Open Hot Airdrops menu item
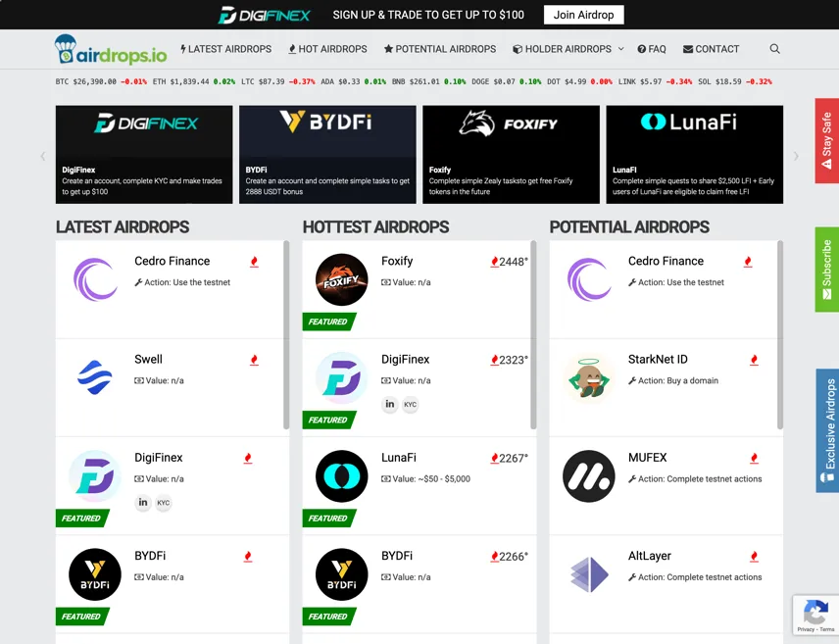Image resolution: width=839 pixels, height=644 pixels. (327, 49)
